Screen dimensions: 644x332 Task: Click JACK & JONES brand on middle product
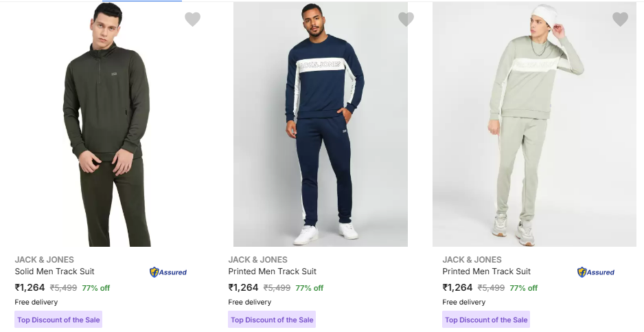click(x=258, y=260)
